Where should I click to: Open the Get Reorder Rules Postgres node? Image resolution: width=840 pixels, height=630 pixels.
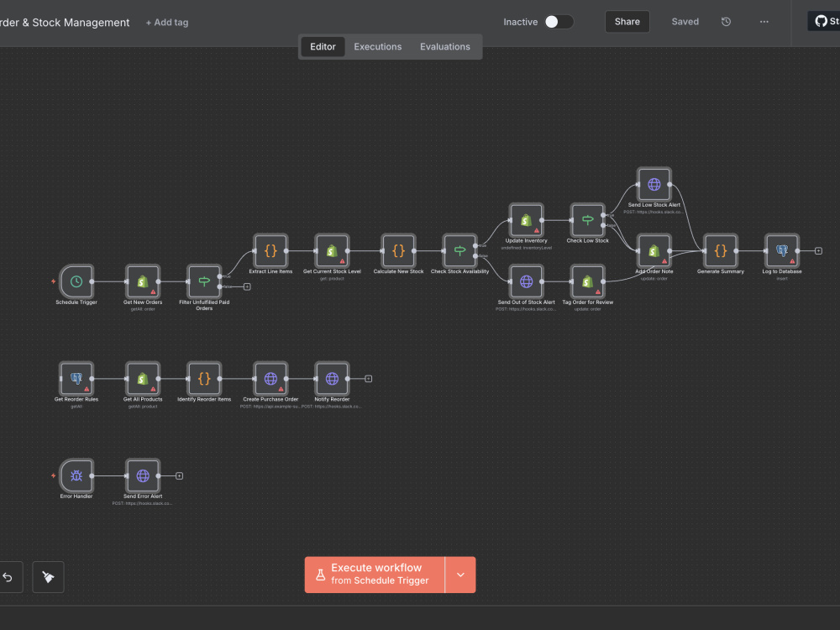pyautogui.click(x=76, y=379)
